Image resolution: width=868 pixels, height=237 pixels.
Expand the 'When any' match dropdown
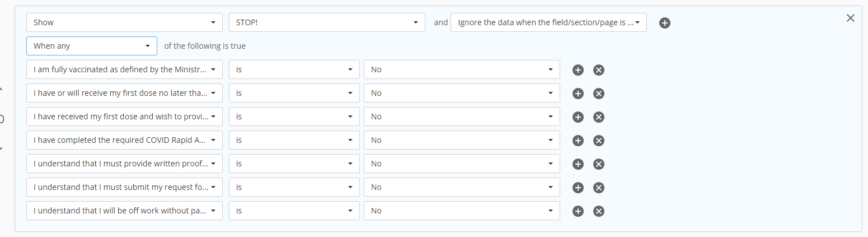point(92,46)
